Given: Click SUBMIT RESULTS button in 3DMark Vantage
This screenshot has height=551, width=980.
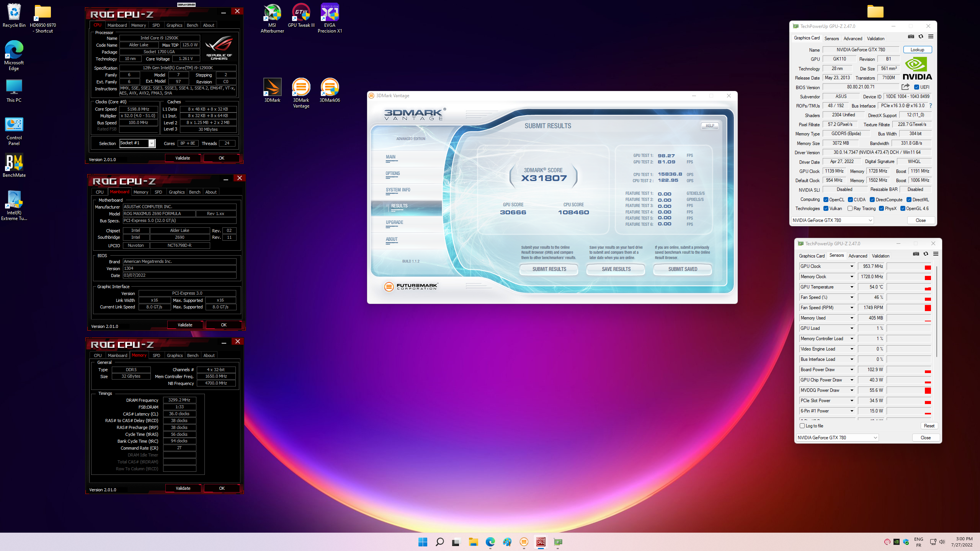Looking at the screenshot, I should [549, 269].
